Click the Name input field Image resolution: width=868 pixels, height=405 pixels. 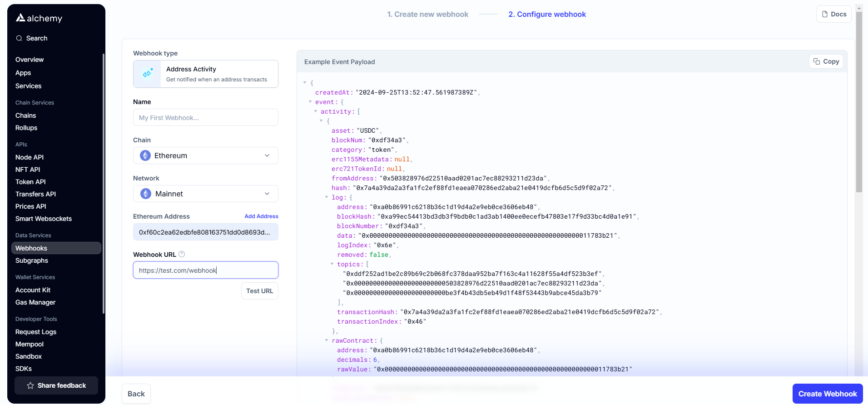click(x=205, y=117)
